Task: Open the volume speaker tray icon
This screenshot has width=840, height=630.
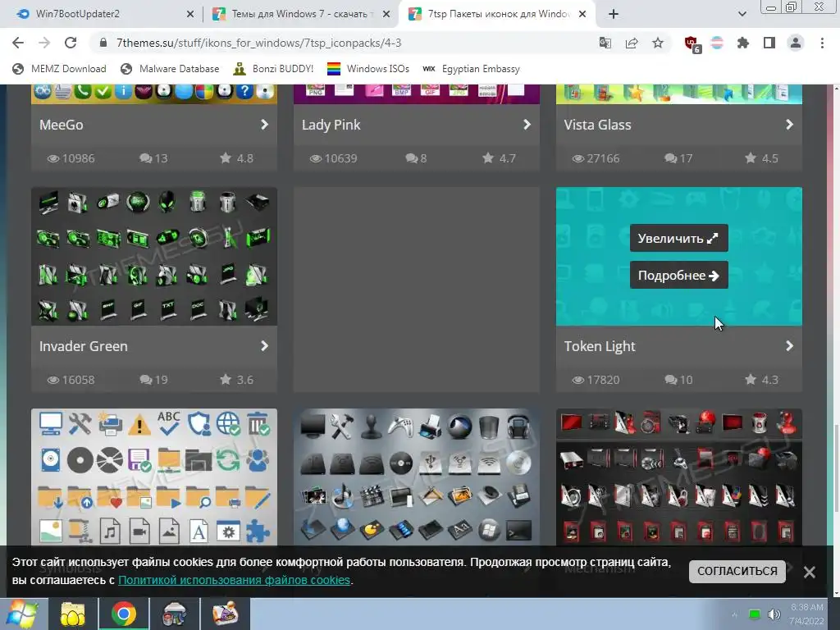Action: (x=774, y=614)
